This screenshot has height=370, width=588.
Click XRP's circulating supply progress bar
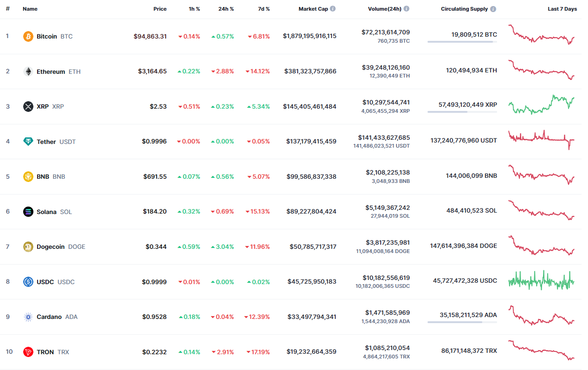(462, 112)
